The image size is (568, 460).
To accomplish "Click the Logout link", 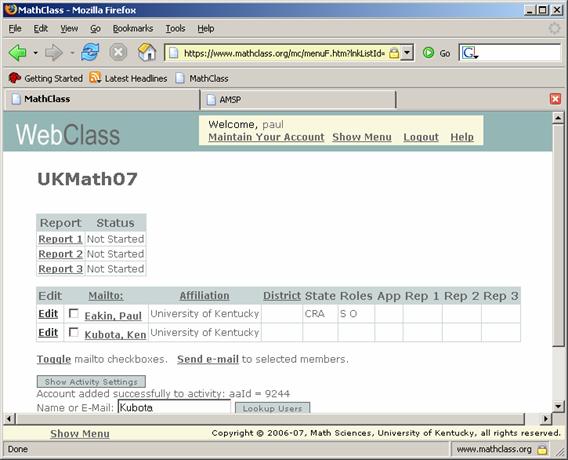I will coord(421,137).
